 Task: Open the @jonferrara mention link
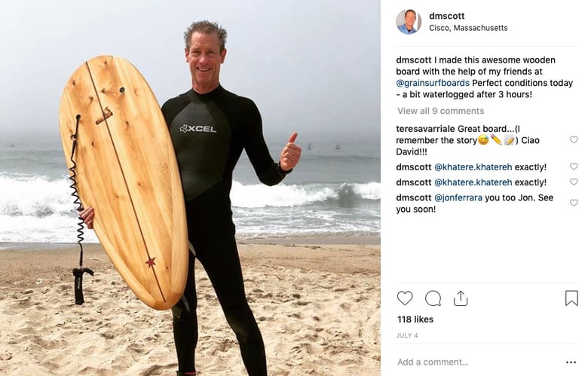pyautogui.click(x=458, y=197)
